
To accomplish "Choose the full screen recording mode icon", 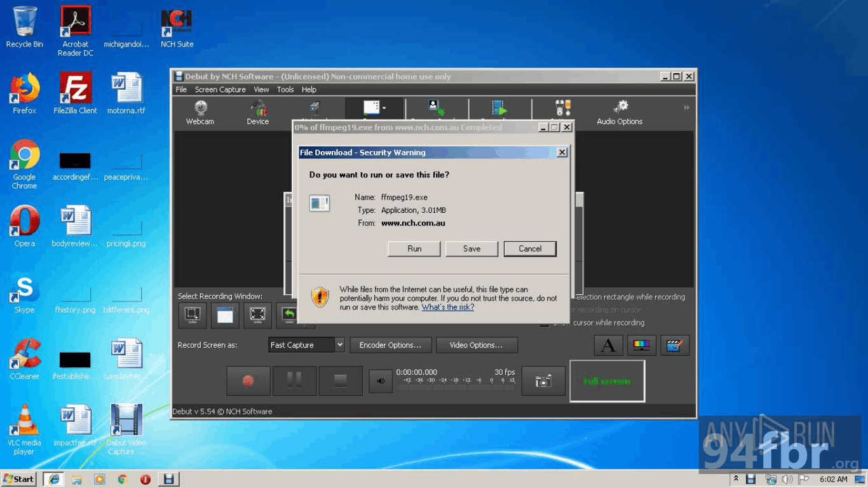I will point(257,315).
